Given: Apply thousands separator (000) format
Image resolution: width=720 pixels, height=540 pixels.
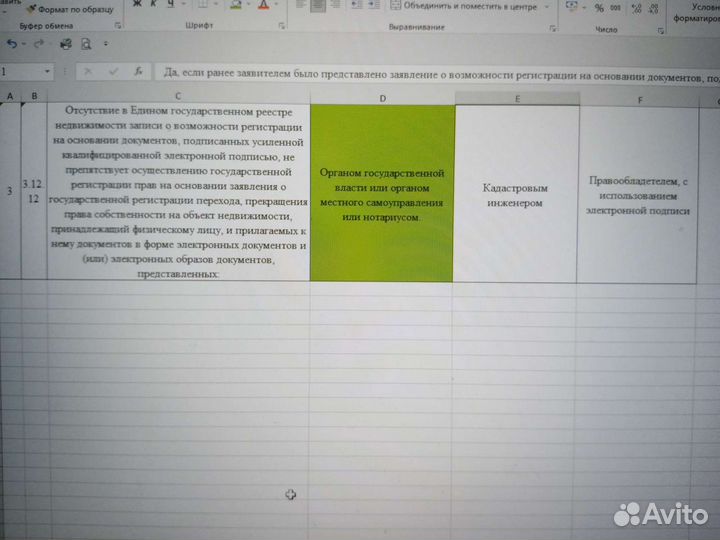Looking at the screenshot, I should 616,8.
